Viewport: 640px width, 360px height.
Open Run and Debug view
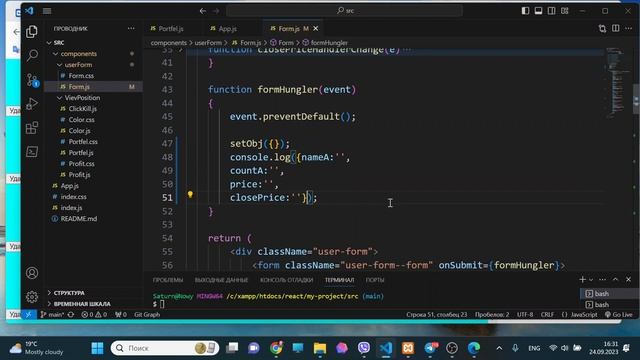pos(32,104)
